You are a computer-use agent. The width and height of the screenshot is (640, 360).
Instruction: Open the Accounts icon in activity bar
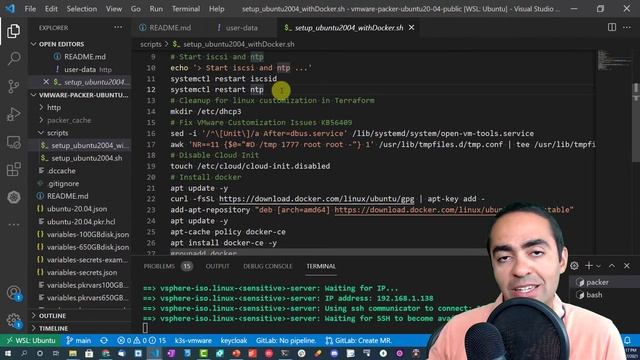[x=13, y=293]
